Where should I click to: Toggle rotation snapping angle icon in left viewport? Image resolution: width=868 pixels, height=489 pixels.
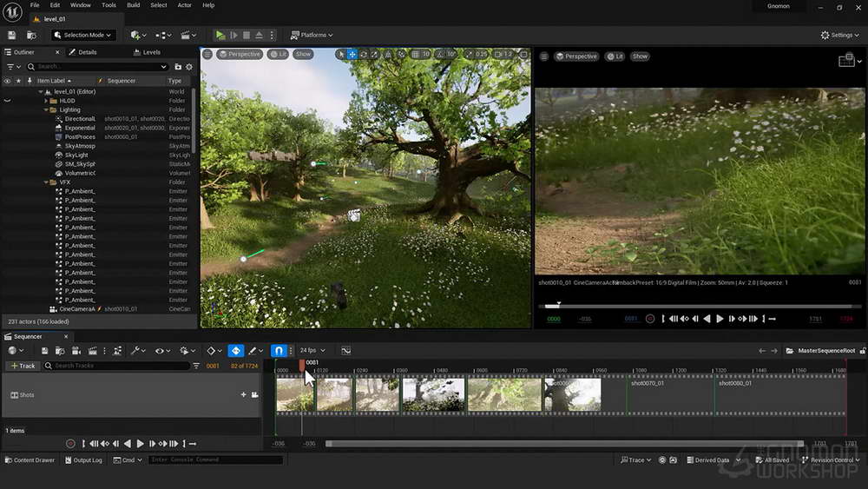[440, 54]
